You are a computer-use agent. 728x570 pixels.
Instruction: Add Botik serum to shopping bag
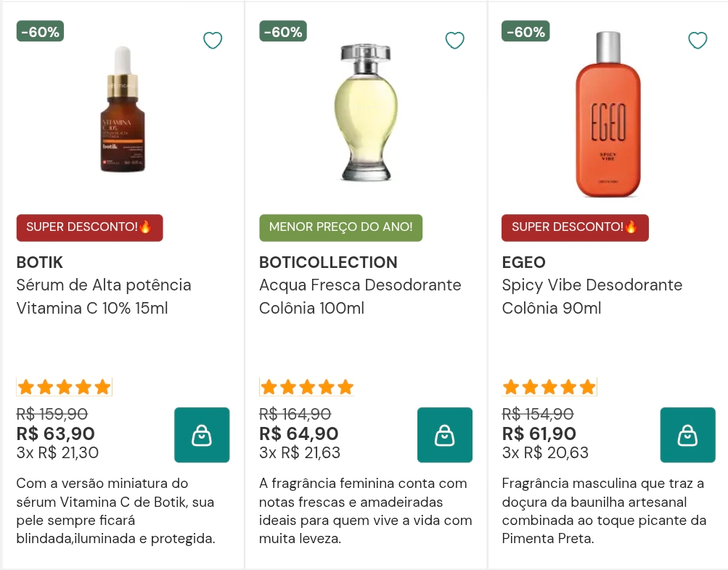202,435
